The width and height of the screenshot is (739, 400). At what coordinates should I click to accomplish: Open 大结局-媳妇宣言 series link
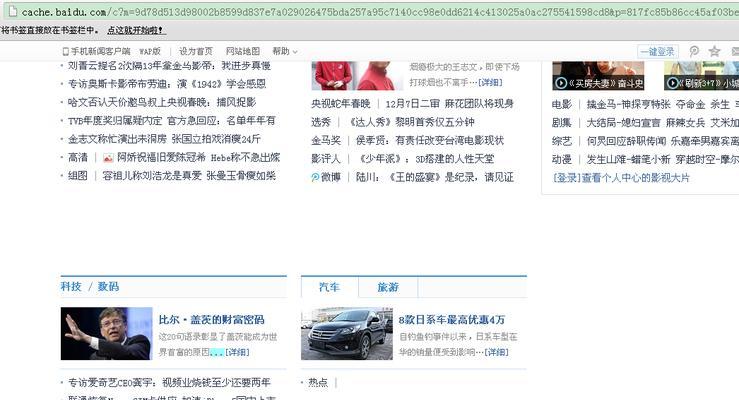(623, 123)
